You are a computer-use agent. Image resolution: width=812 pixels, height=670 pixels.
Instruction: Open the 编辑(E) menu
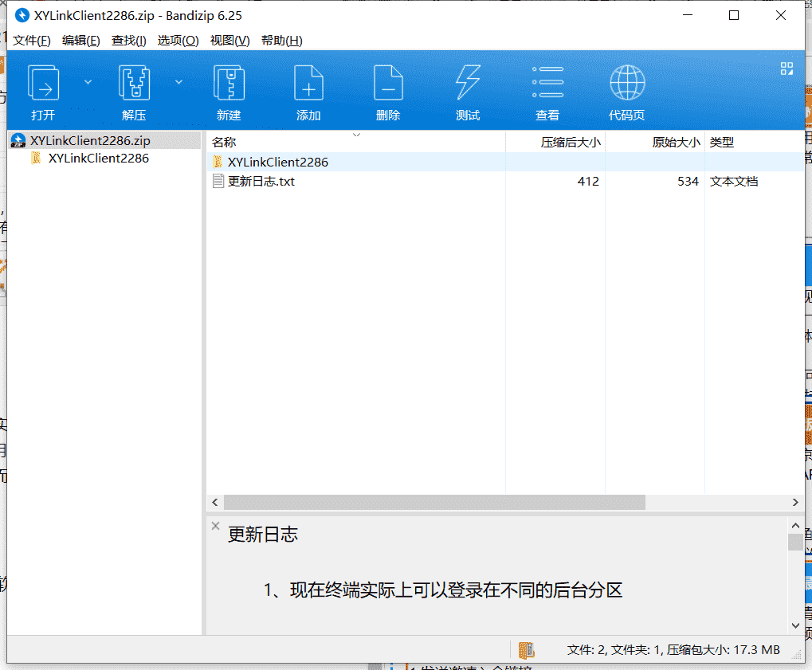coord(80,41)
